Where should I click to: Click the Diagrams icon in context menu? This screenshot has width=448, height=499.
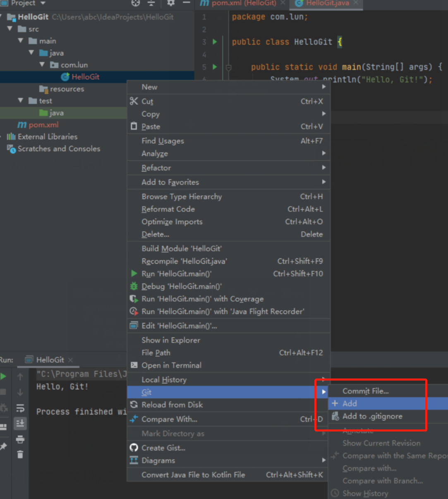coord(134,460)
